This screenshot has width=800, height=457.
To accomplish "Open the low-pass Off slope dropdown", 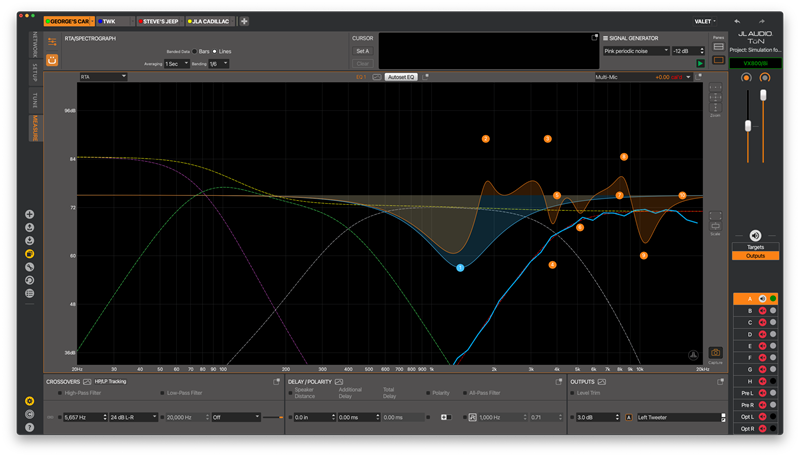I will [236, 417].
